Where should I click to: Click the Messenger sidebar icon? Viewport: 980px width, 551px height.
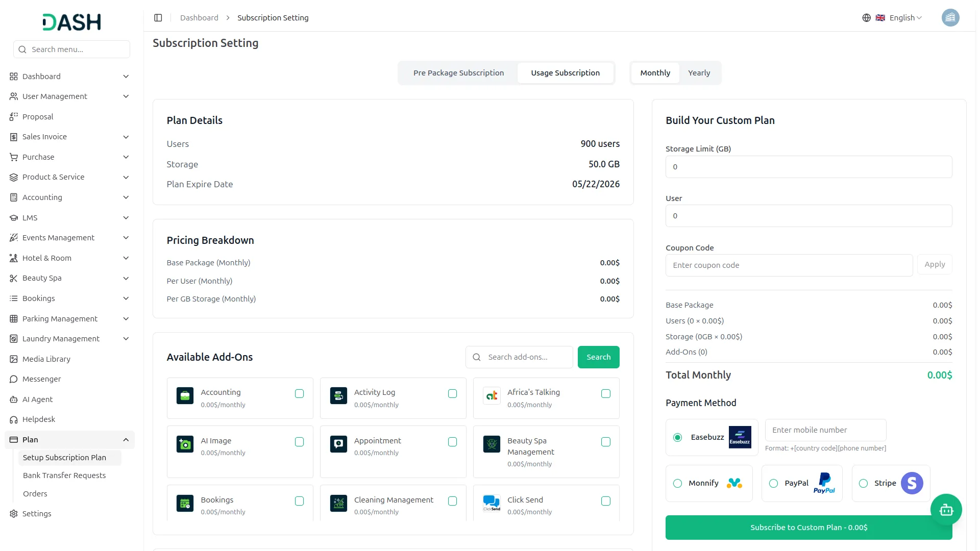(x=14, y=379)
